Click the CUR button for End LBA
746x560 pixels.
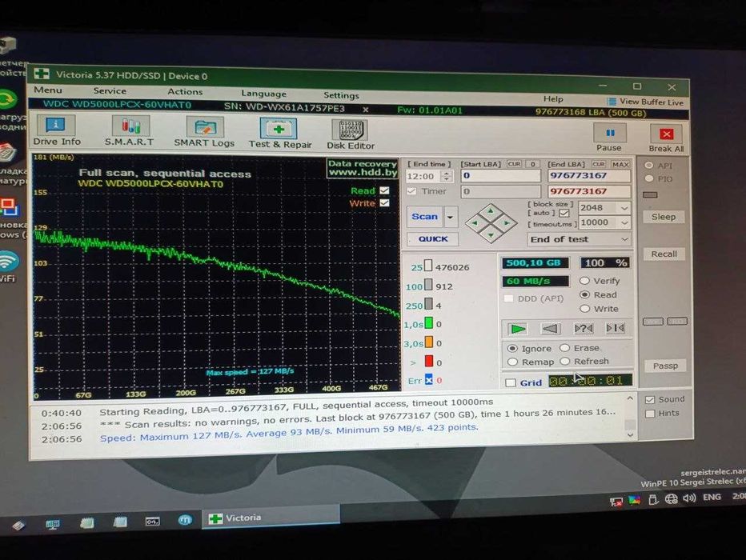click(x=599, y=164)
